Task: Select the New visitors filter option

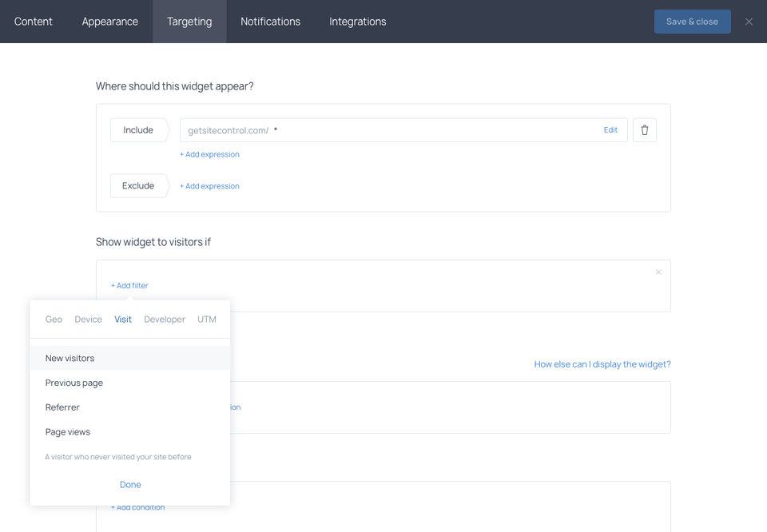Action: tap(70, 358)
